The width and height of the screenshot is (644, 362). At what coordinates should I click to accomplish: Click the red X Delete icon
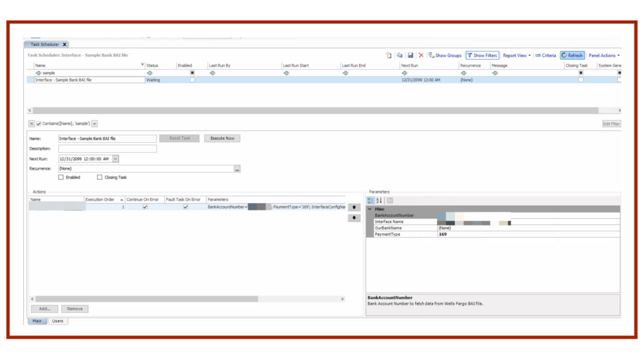[421, 55]
